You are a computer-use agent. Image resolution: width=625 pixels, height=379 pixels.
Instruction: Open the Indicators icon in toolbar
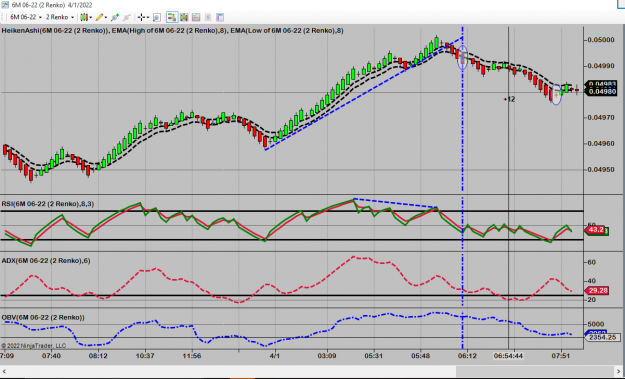(196, 17)
